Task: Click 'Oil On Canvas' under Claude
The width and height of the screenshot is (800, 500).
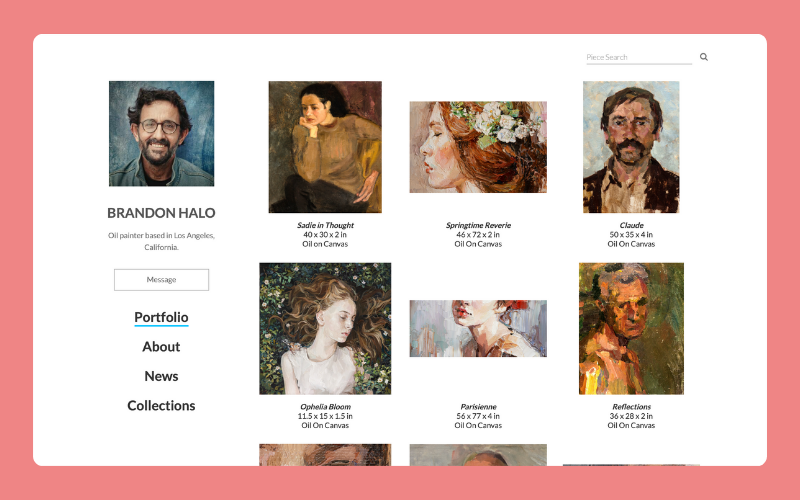Action: point(631,244)
